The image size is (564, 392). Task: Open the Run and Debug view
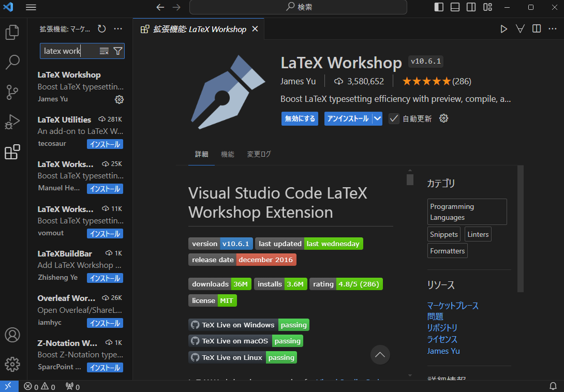coord(12,122)
